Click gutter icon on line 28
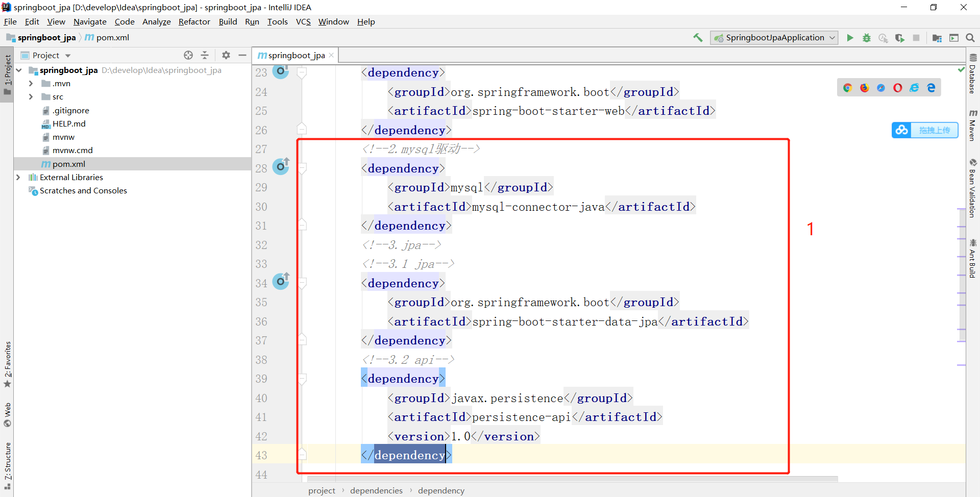This screenshot has width=980, height=497. pos(281,166)
